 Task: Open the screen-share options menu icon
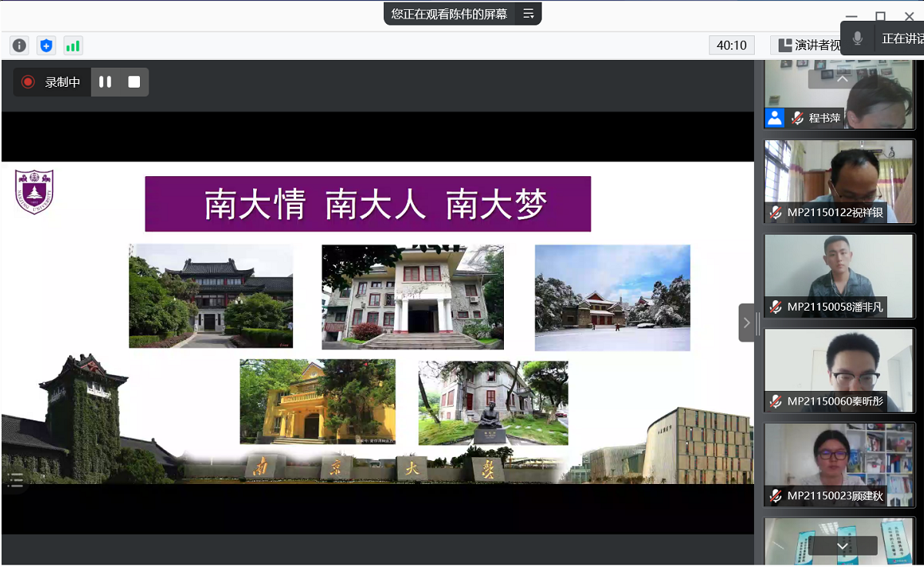pos(529,14)
